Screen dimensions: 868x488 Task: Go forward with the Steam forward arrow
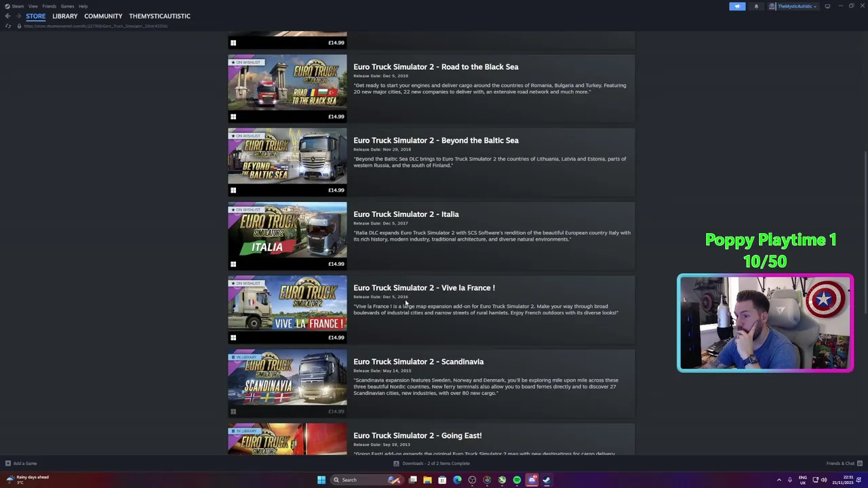pos(17,16)
